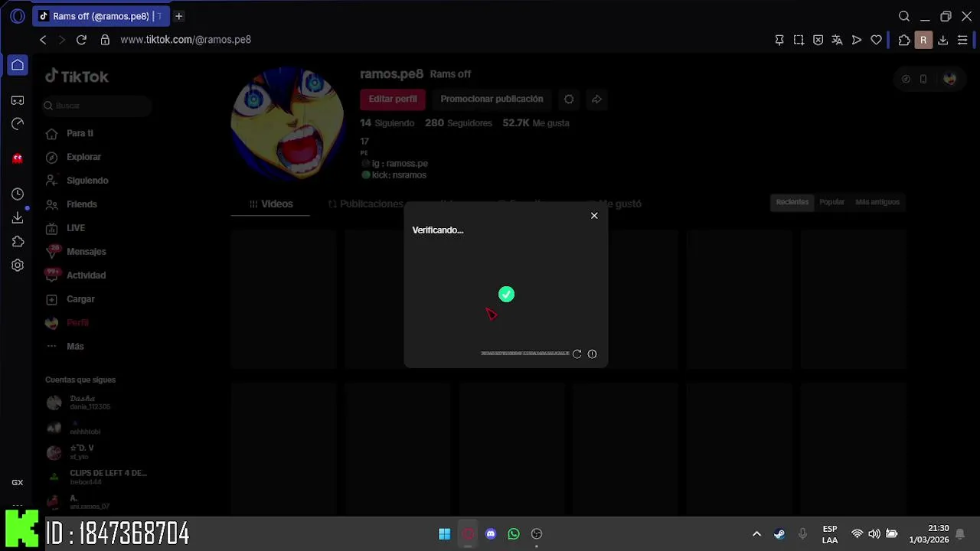Select the Publicaciones tab
980x551 pixels.
click(365, 204)
